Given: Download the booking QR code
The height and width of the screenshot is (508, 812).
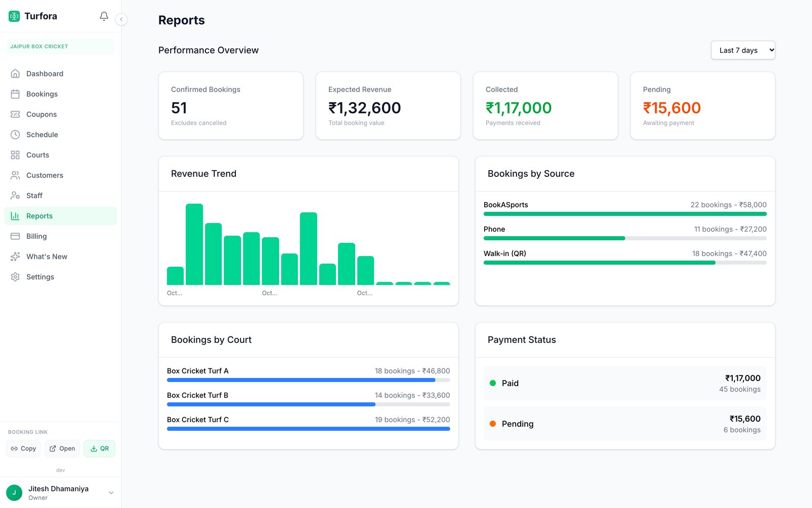Looking at the screenshot, I should click(99, 449).
